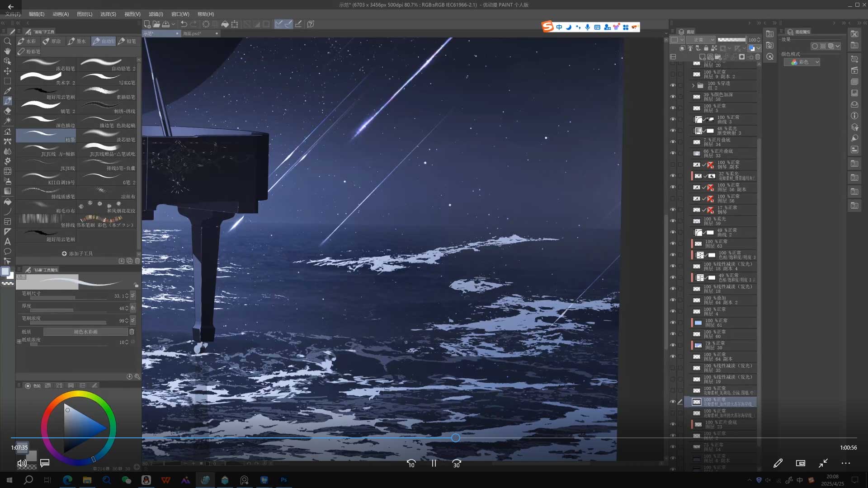Image resolution: width=868 pixels, height=488 pixels.
Task: Delete layer with the layer panel trash icon
Action: tap(758, 57)
